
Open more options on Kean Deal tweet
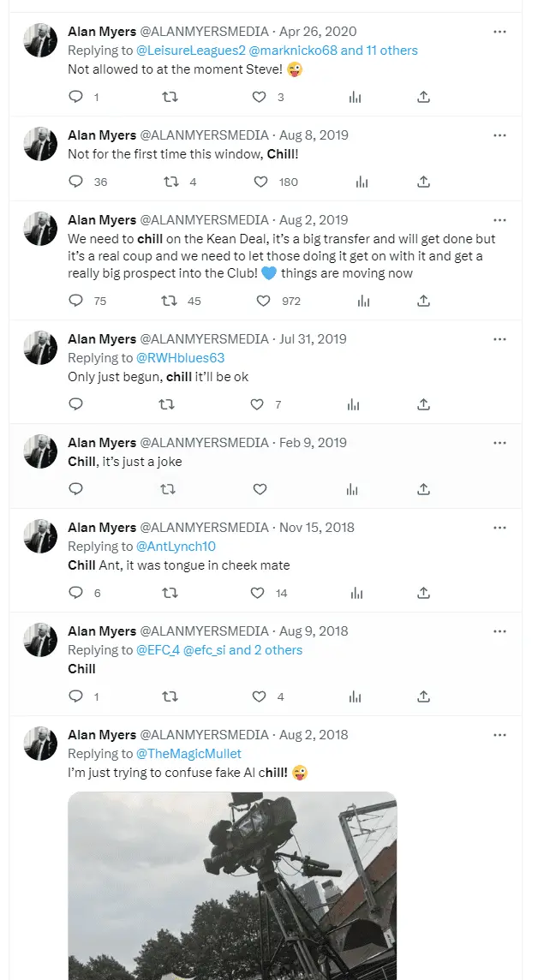pyautogui.click(x=499, y=220)
